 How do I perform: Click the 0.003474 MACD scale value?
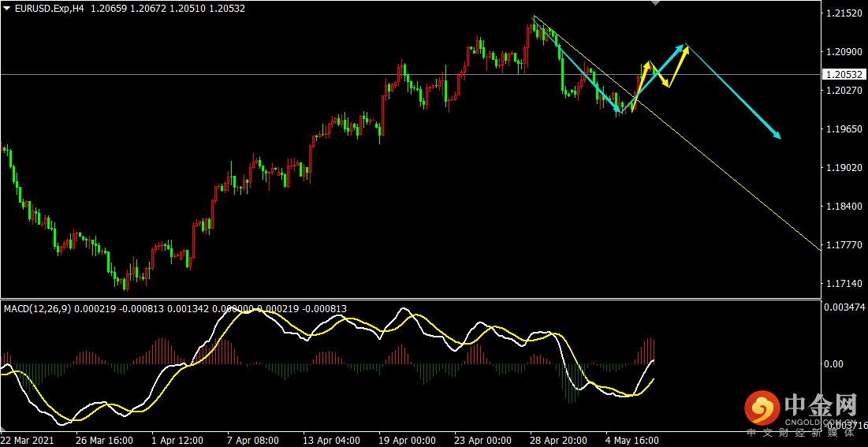click(x=843, y=307)
